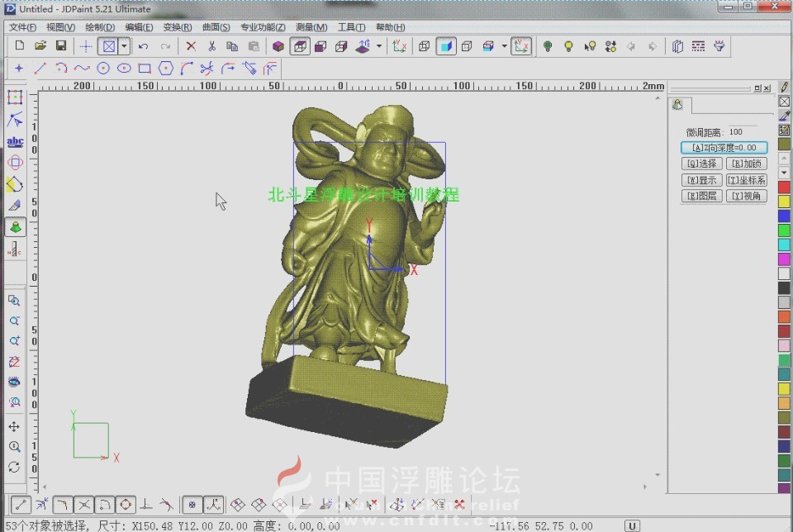The width and height of the screenshot is (793, 532).
Task: Click the scissors cut icon
Action: tap(211, 46)
